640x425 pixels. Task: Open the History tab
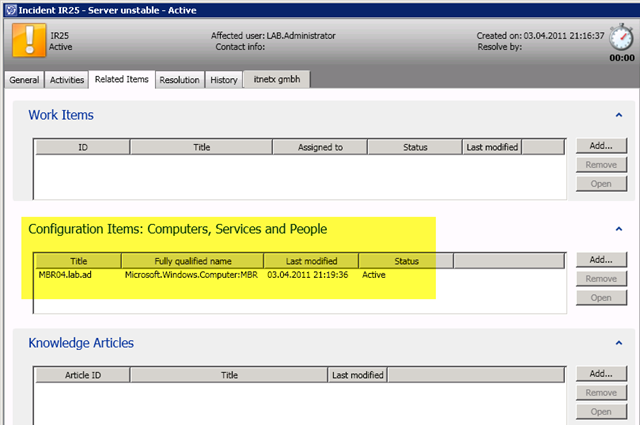pyautogui.click(x=224, y=80)
